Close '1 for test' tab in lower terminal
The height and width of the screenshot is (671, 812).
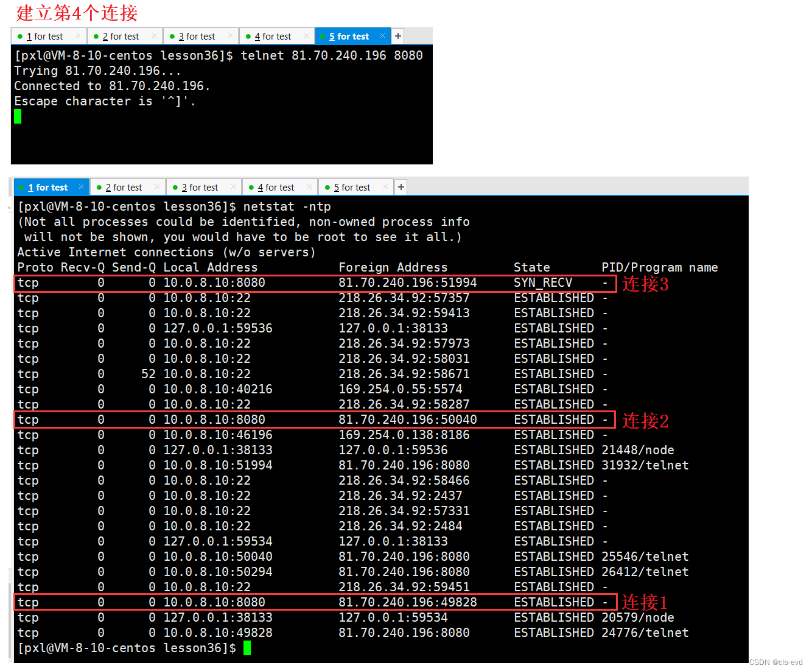pyautogui.click(x=81, y=187)
